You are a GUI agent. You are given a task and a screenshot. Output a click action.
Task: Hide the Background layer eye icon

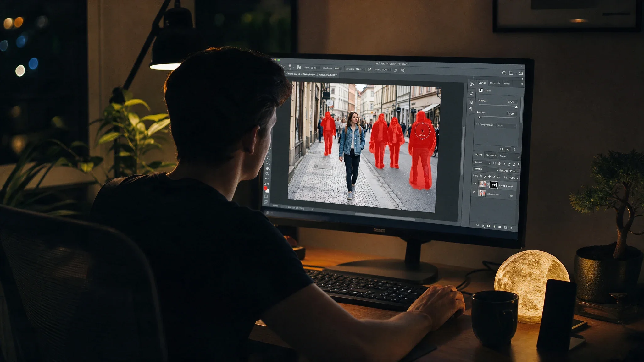point(474,192)
